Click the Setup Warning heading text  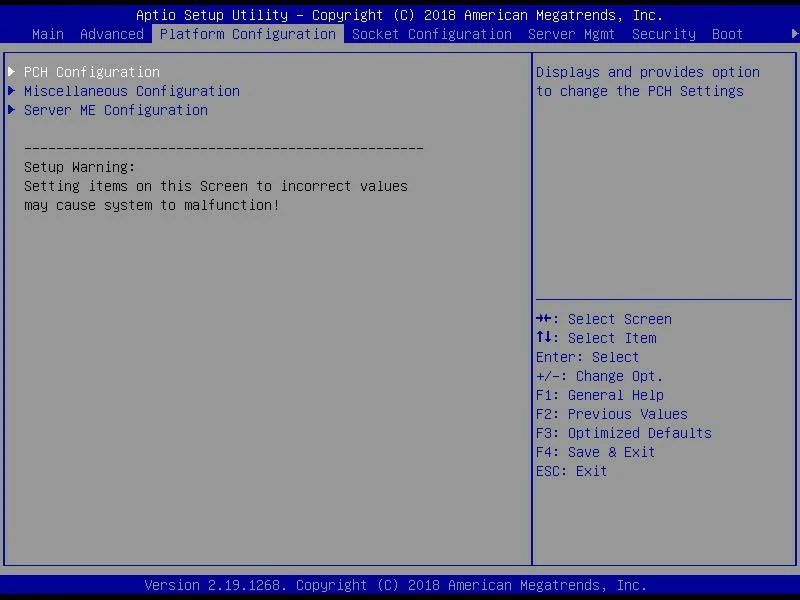(80, 167)
